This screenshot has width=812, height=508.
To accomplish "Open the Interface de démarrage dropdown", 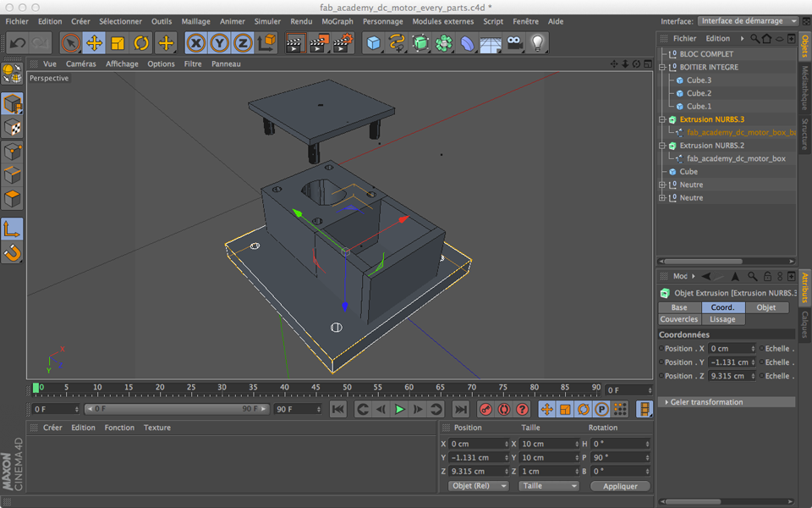I will 749,21.
